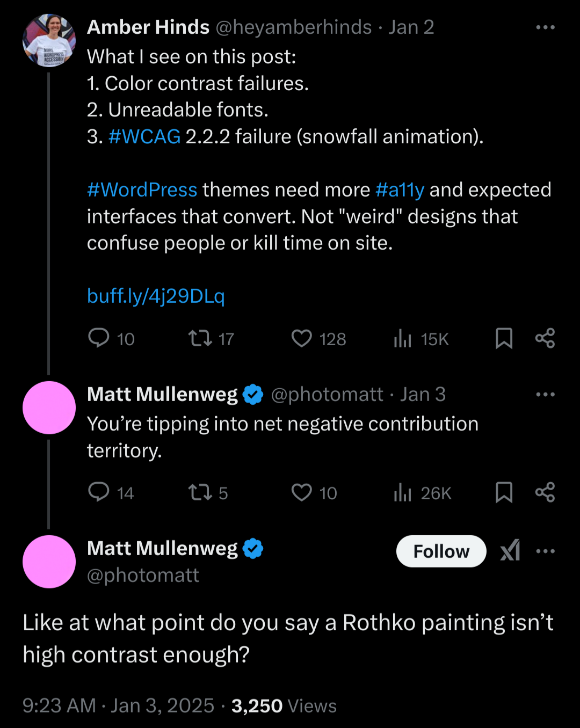Open the #WCAG hashtag
580x728 pixels.
pos(144,136)
